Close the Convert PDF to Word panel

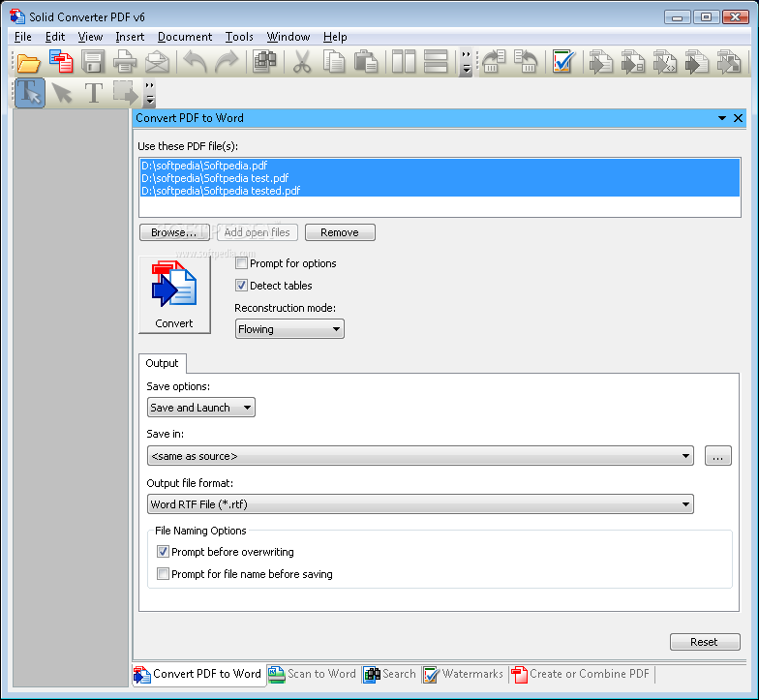738,118
